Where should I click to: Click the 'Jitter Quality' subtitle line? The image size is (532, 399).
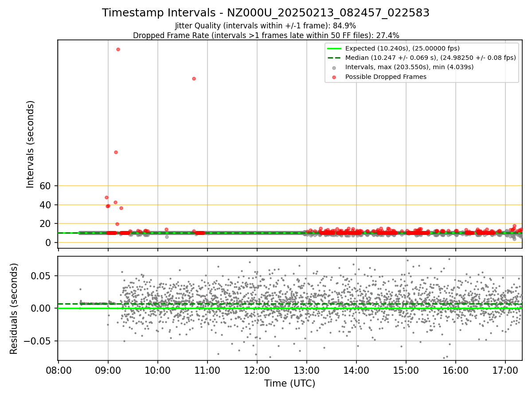pos(266,26)
